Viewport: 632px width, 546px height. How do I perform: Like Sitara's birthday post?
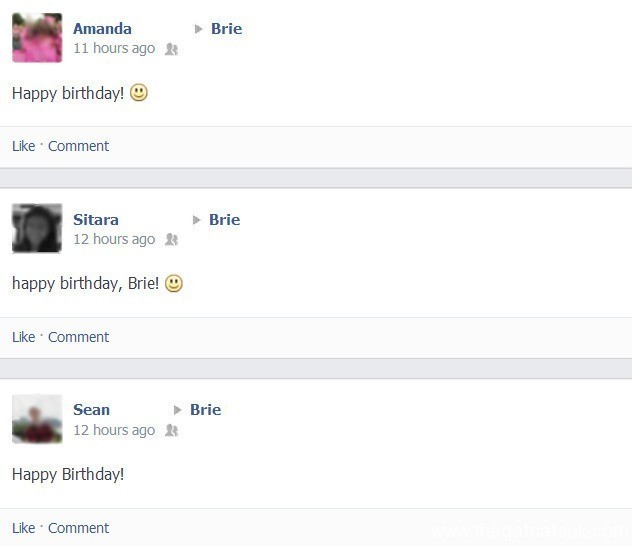click(x=23, y=337)
